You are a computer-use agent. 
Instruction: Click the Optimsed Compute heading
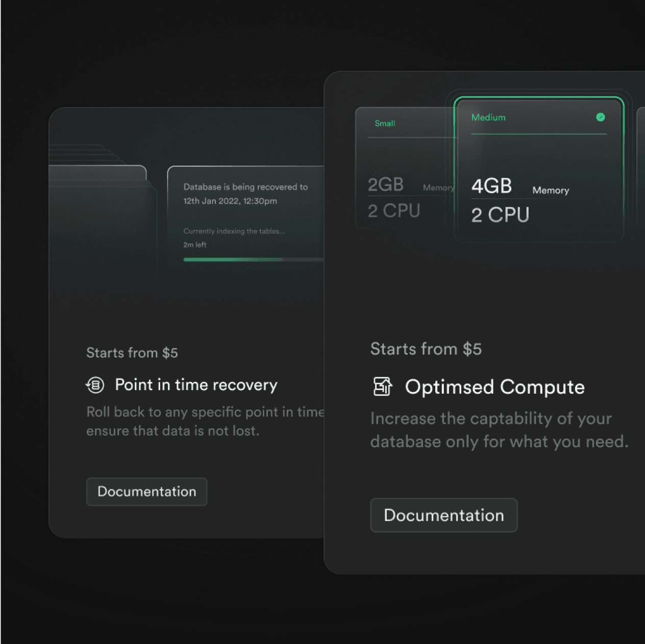(494, 387)
